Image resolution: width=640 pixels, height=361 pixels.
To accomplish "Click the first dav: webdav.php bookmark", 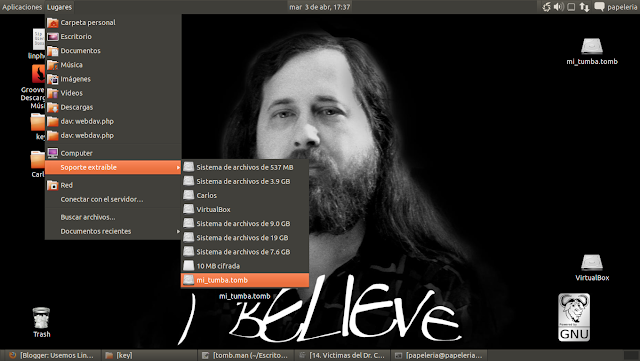I will tap(113, 121).
